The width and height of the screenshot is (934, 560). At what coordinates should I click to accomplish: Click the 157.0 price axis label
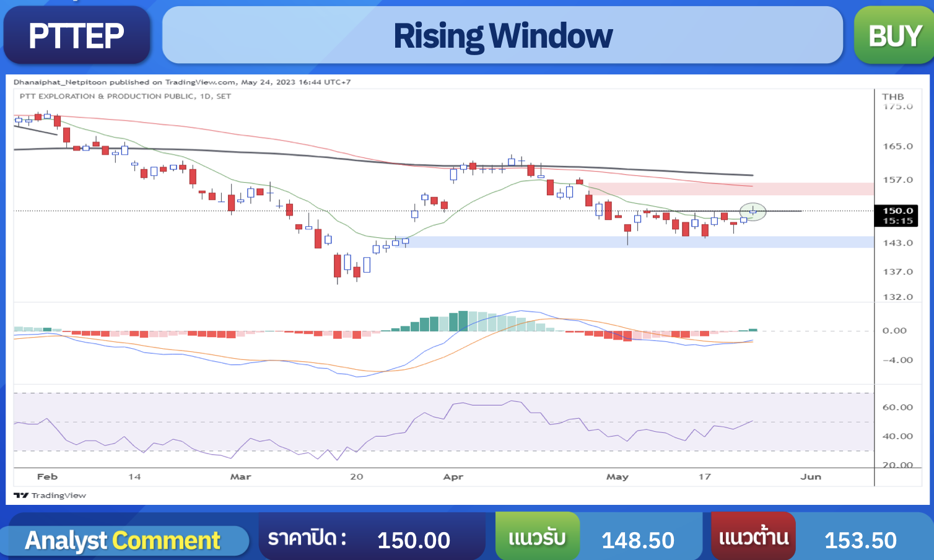coord(897,180)
